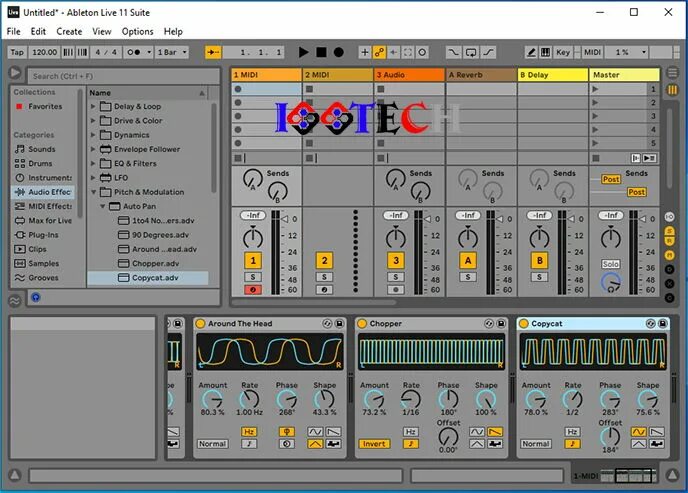Expand the Dynamics folder
Viewport: 688px width, 493px height.
(x=93, y=135)
